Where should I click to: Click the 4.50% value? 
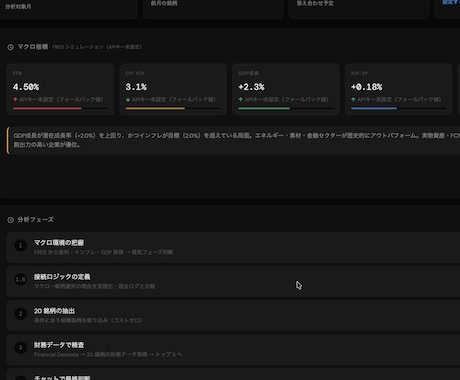tap(26, 87)
